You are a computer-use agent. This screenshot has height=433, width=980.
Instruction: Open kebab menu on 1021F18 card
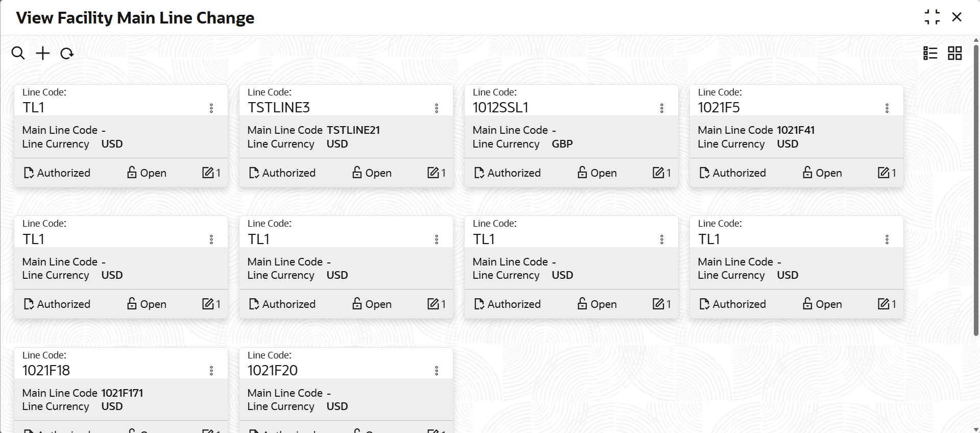211,371
